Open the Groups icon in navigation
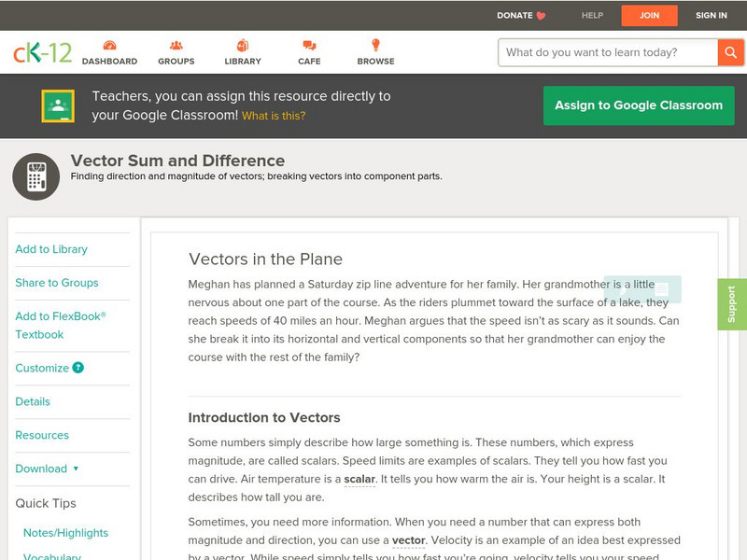 click(176, 46)
